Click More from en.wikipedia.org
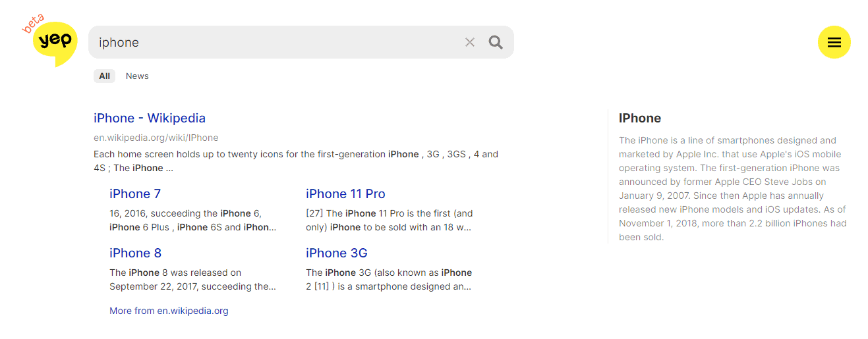The image size is (868, 339). (x=169, y=311)
